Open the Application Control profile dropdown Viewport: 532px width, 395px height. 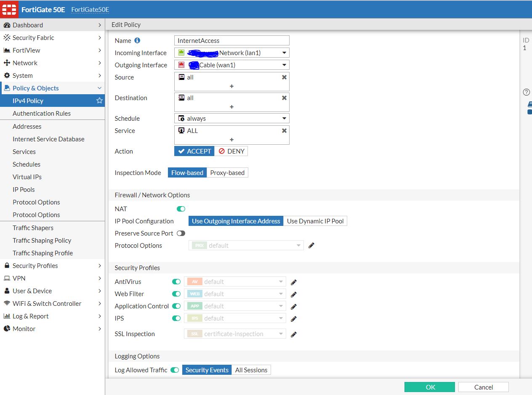(235, 306)
